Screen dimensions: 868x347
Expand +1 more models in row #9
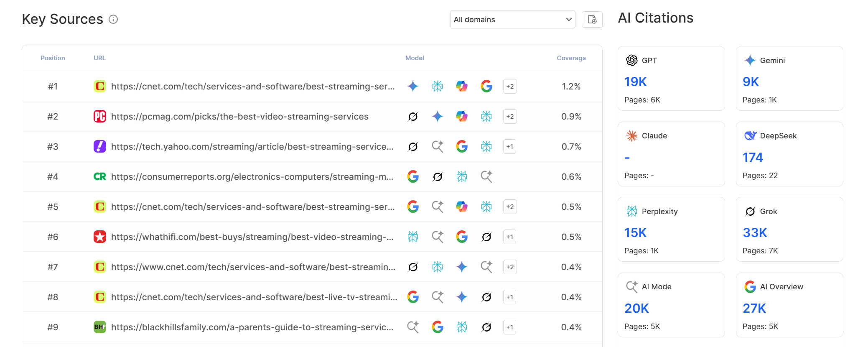510,327
